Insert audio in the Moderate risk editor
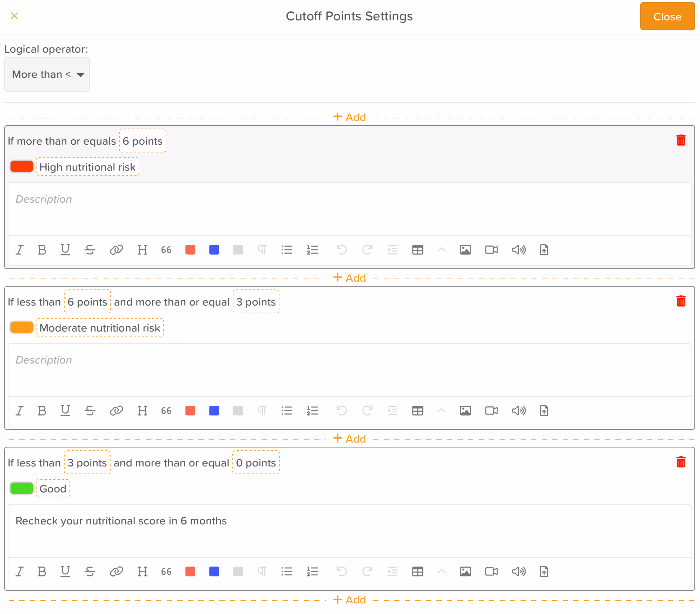Image resolution: width=700 pixels, height=614 pixels. coord(519,411)
